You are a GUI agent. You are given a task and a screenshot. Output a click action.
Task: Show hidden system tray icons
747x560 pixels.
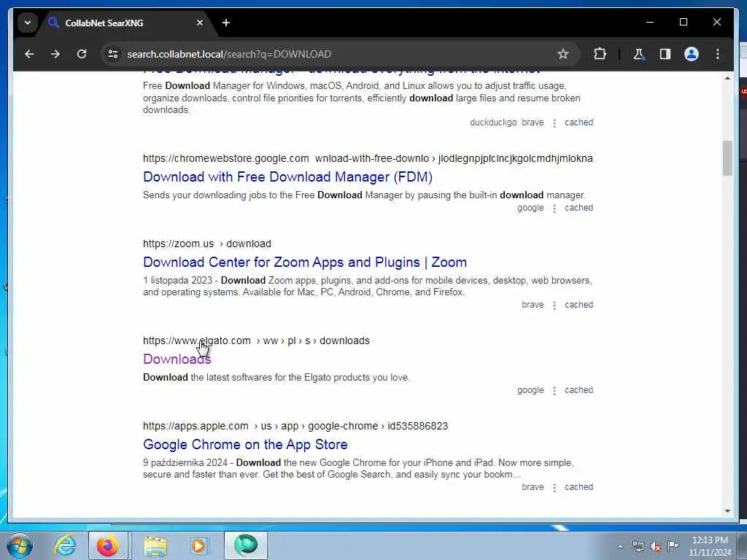point(620,547)
